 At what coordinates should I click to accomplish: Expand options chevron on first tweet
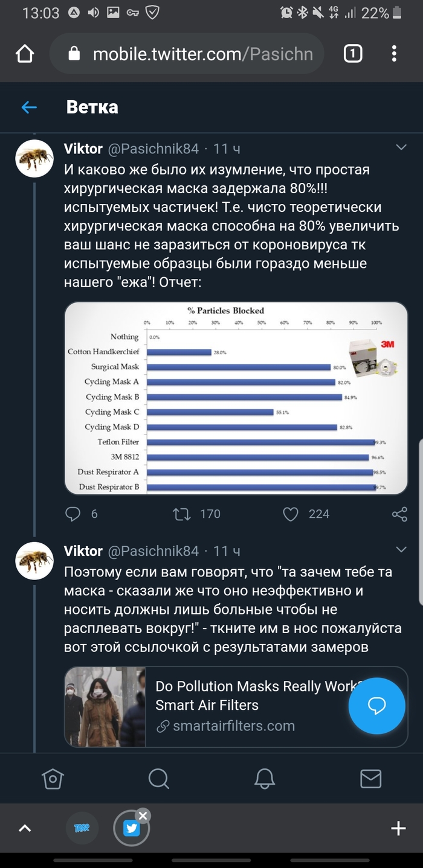(401, 147)
